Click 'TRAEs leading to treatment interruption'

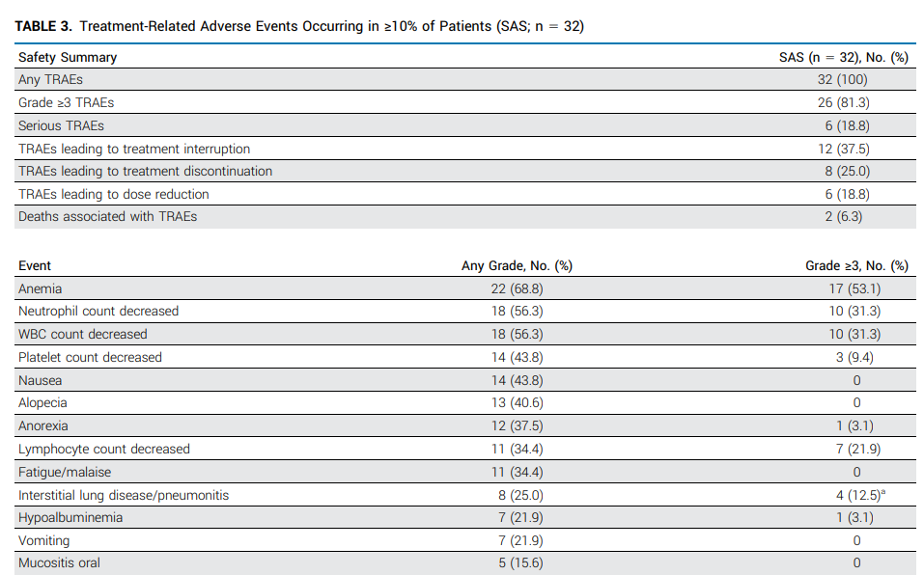[x=134, y=149]
